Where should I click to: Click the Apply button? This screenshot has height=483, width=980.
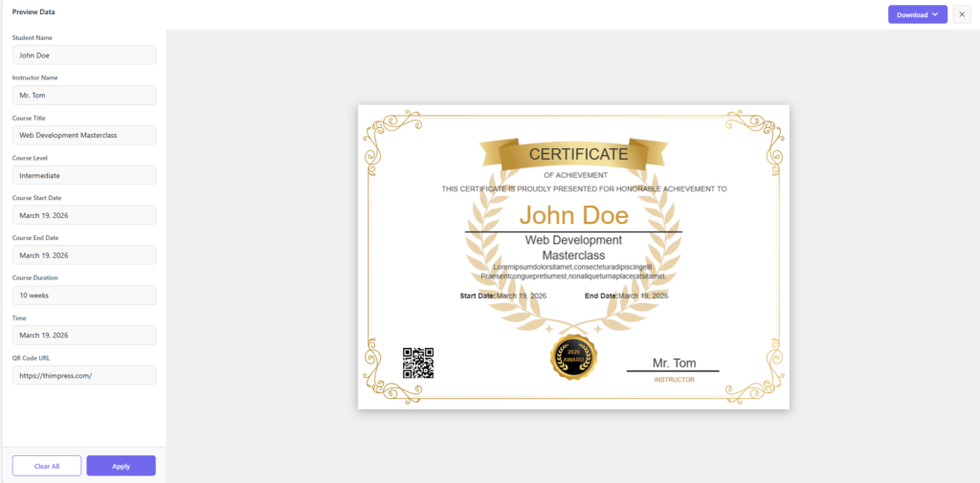point(121,466)
